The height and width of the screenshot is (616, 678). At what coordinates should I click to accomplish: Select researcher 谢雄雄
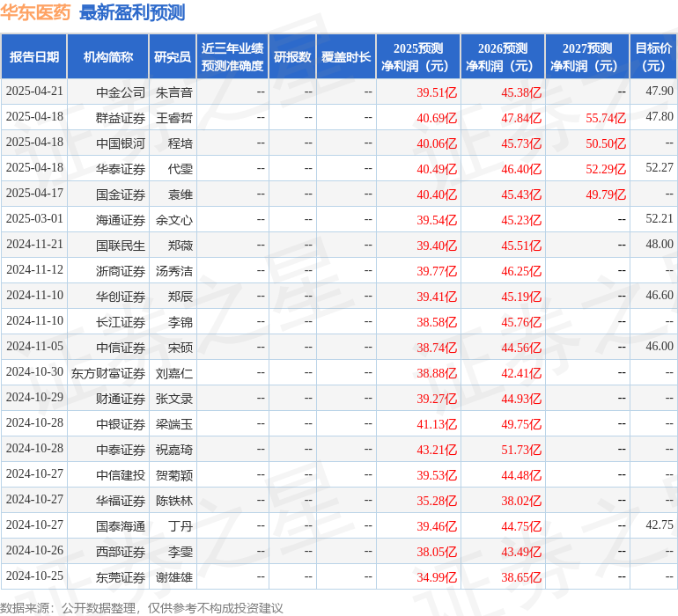point(173,576)
